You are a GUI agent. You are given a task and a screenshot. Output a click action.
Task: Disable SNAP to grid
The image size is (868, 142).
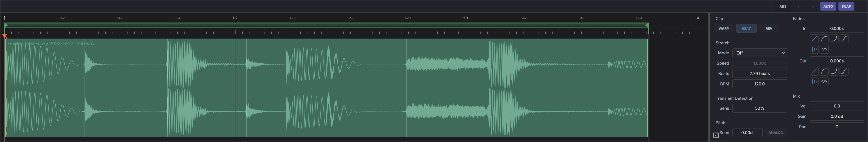click(x=846, y=6)
